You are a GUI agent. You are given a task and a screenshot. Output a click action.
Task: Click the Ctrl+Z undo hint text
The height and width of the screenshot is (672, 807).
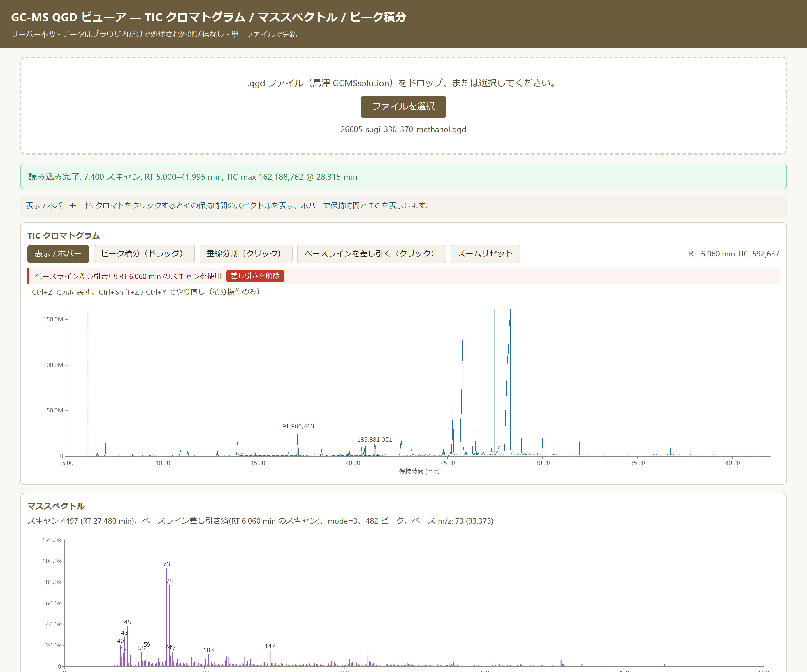click(x=146, y=292)
